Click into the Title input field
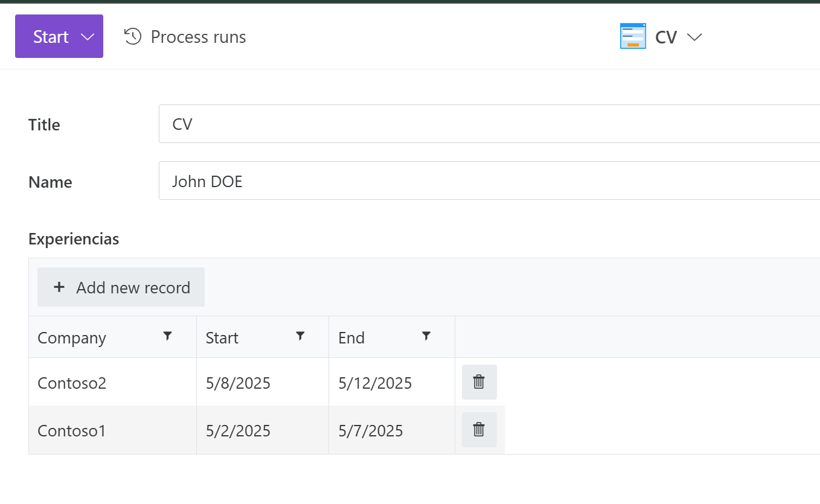 [489, 124]
